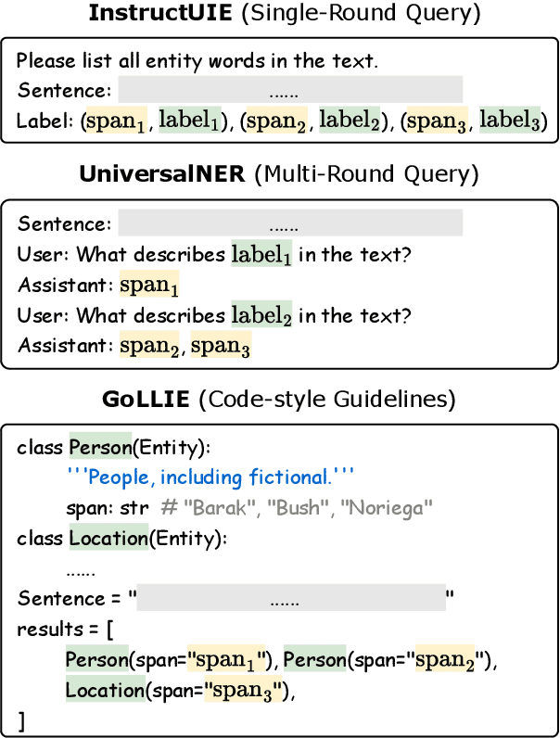Click green label2 in the second User question

pos(261,316)
